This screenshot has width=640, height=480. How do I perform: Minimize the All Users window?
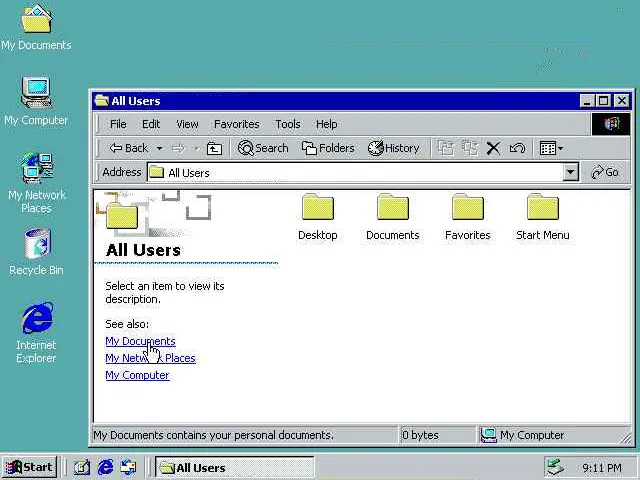[587, 100]
